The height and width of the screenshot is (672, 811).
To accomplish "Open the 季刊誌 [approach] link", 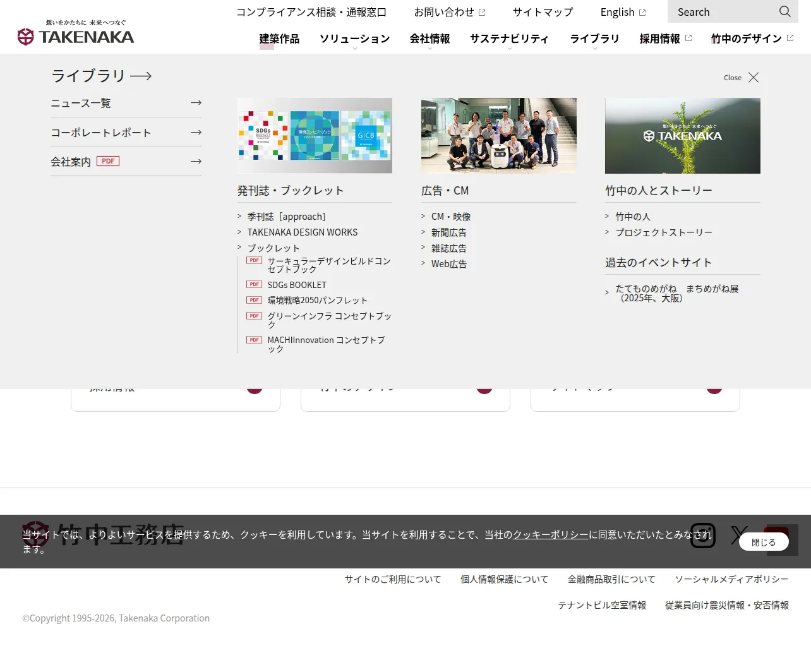I will tap(287, 217).
